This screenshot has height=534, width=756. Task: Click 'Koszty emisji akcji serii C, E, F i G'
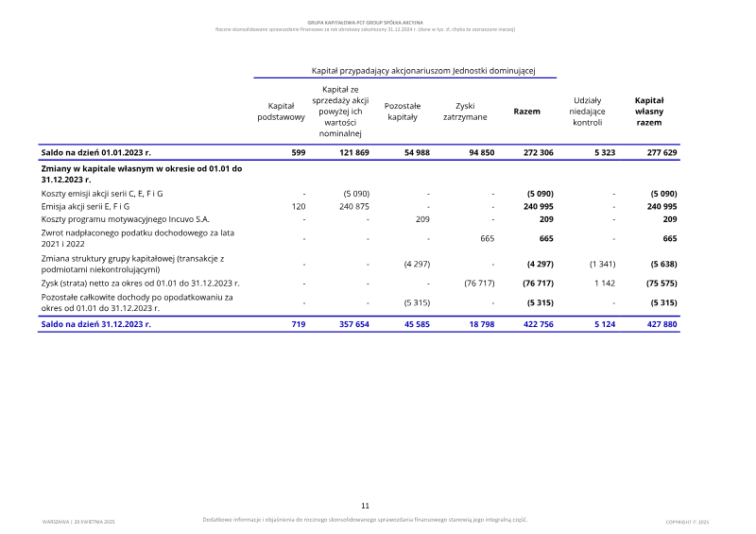point(102,194)
